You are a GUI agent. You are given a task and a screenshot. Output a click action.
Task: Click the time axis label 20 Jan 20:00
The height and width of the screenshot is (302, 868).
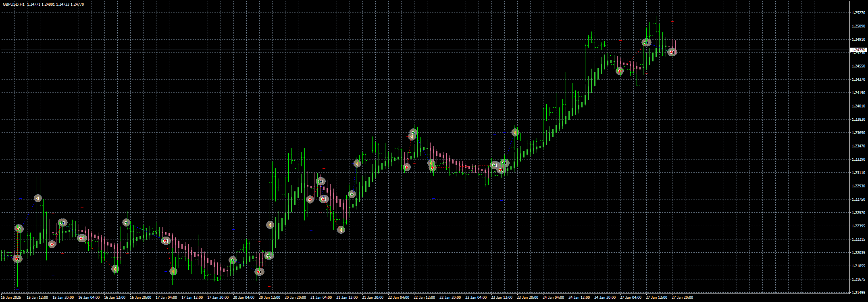[x=295, y=298]
